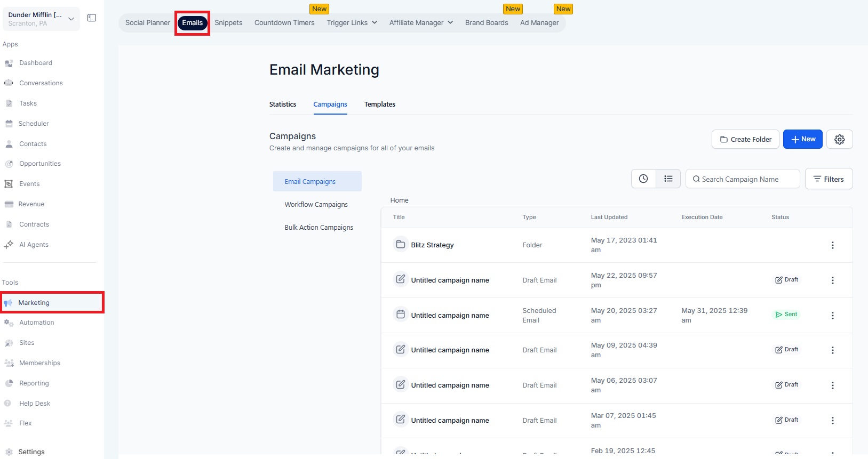
Task: Click the Home breadcrumb
Action: (399, 200)
